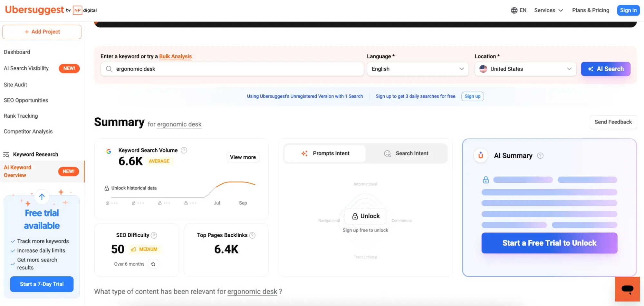Click the Google icon beside Keyword Search Volume

coord(109,151)
